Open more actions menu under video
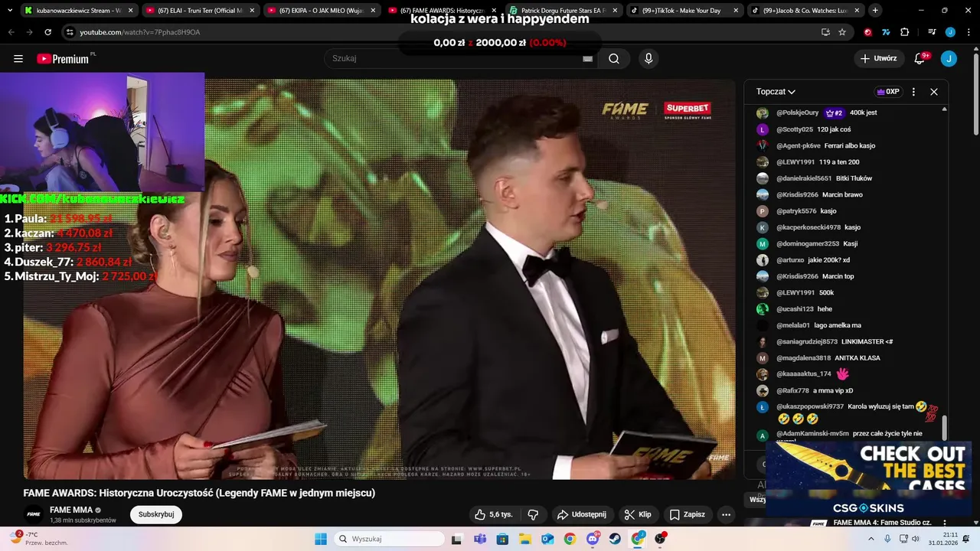 tap(726, 514)
